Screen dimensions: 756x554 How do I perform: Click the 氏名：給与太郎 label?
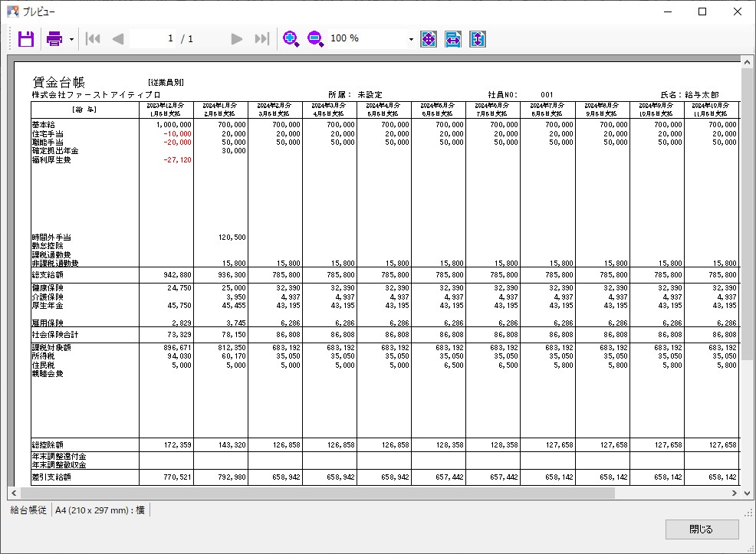point(689,95)
